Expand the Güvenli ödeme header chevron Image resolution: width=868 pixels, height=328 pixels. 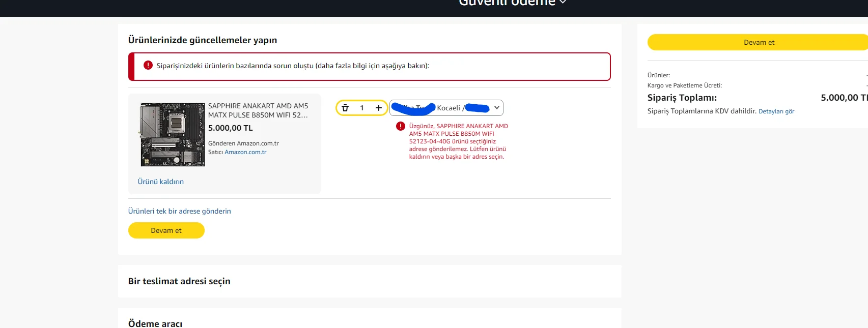coord(563,3)
